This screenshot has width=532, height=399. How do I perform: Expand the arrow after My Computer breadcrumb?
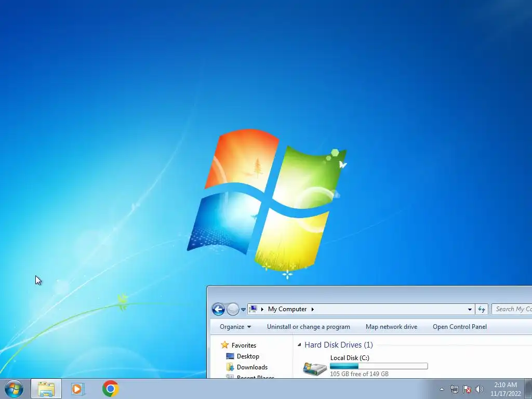[x=312, y=309]
